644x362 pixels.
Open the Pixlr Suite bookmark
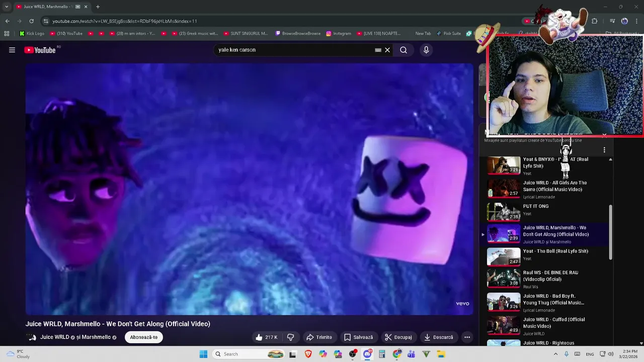pyautogui.click(x=448, y=34)
